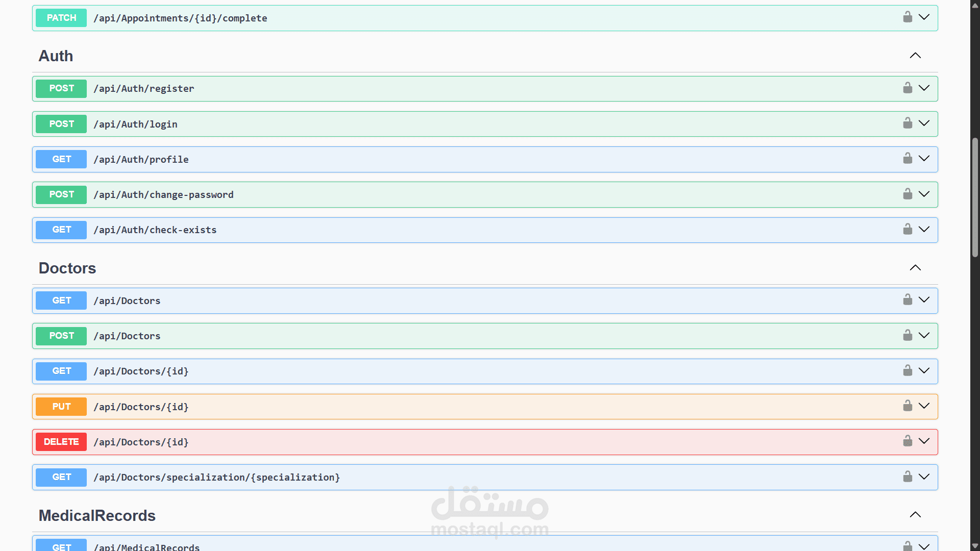Screen dimensions: 980x551
Task: Click lock icon on Auth profile row
Action: tap(908, 159)
